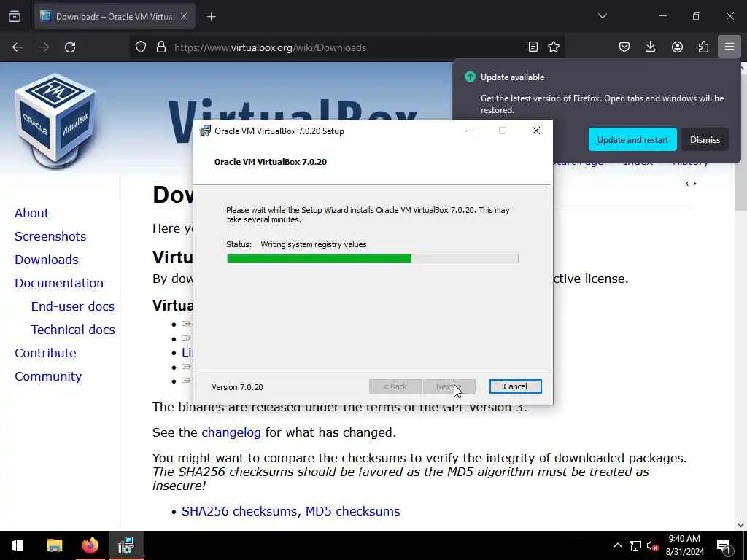Screen dimensions: 747x560
Task: Open the Contribute sidebar link
Action: [45, 353]
